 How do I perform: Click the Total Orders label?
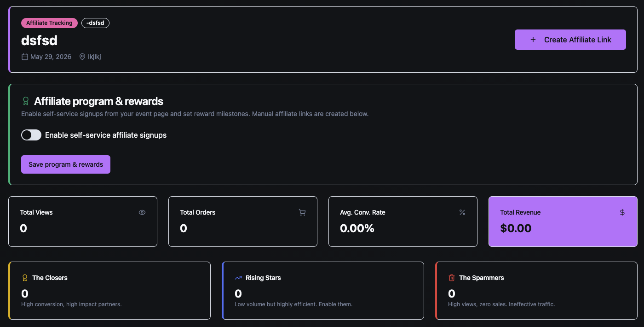(x=198, y=212)
